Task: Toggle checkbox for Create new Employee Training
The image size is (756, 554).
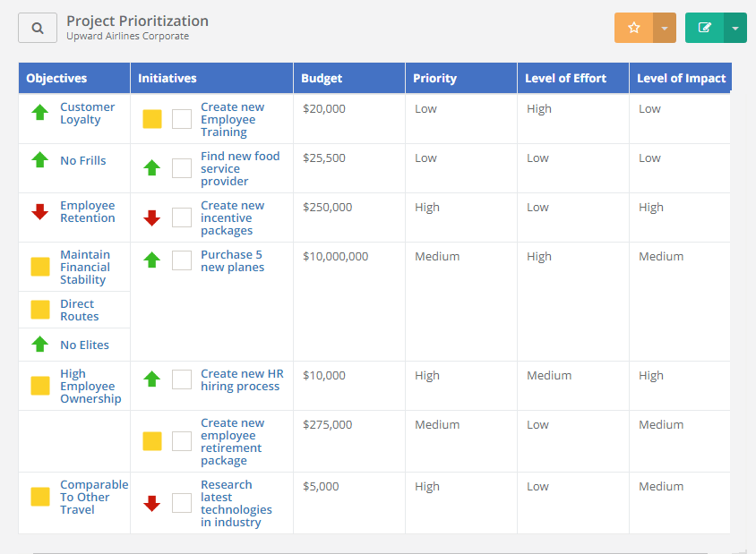Action: tap(182, 118)
